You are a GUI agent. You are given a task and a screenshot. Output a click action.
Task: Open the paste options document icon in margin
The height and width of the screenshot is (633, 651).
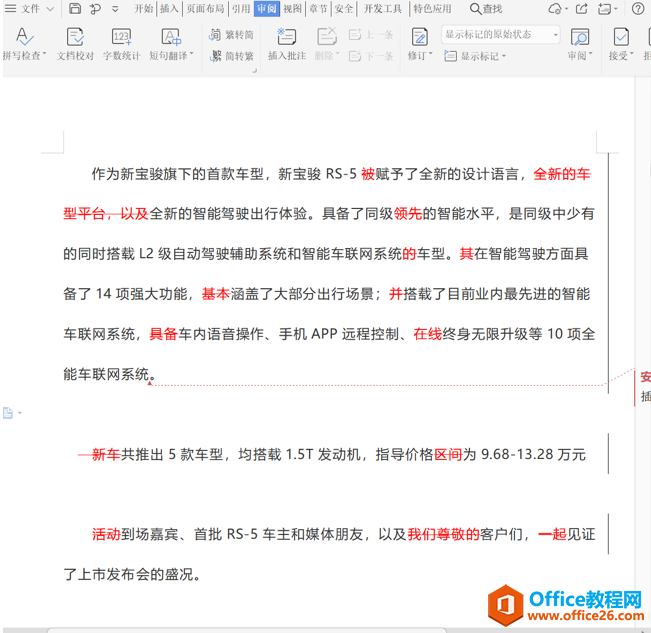click(x=8, y=413)
